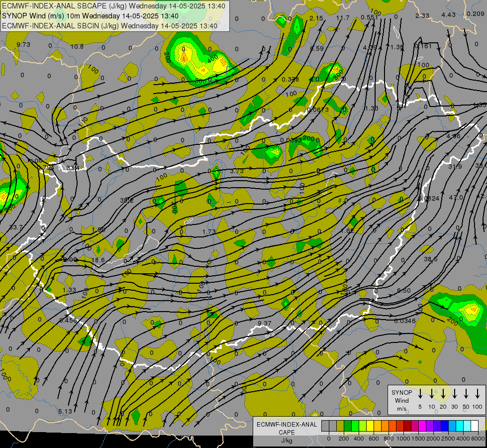Screen dimensions: 487x448
Task: Click the 6000 tick label on CAPE scale
Action: point(478,439)
